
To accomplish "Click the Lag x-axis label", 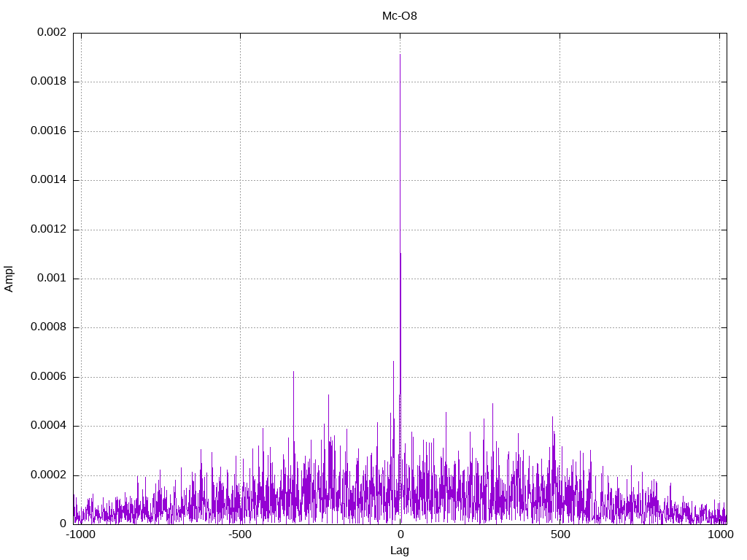I will [400, 551].
